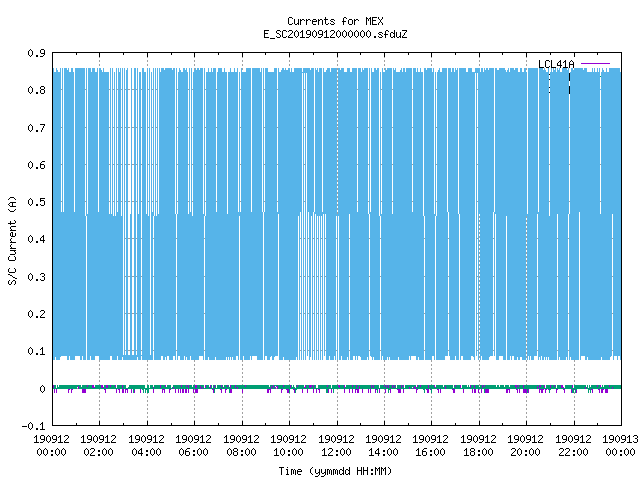Click the LCL41A legend label

point(556,64)
